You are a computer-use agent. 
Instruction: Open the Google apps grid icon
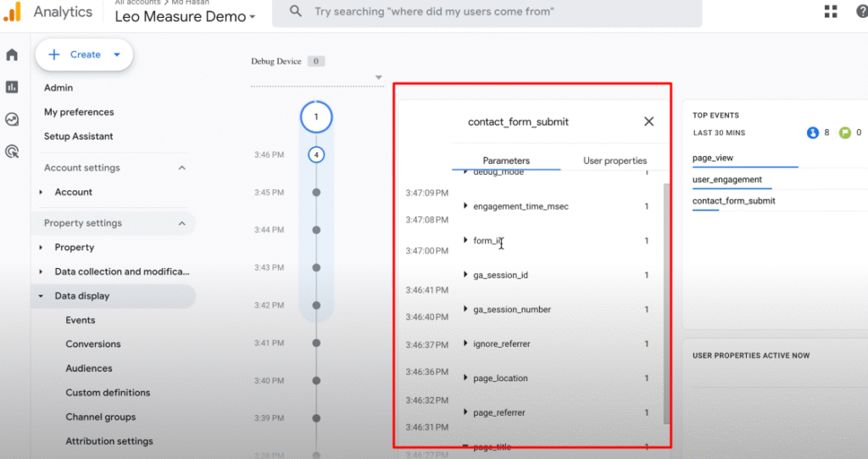pos(831,12)
